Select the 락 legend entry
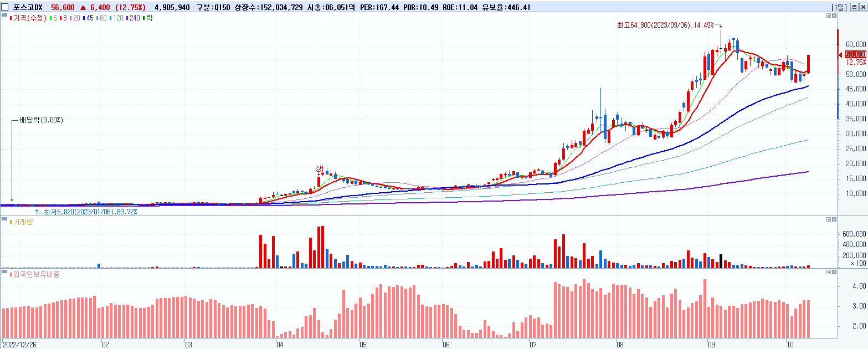The height and width of the screenshot is (349, 868). [148, 18]
